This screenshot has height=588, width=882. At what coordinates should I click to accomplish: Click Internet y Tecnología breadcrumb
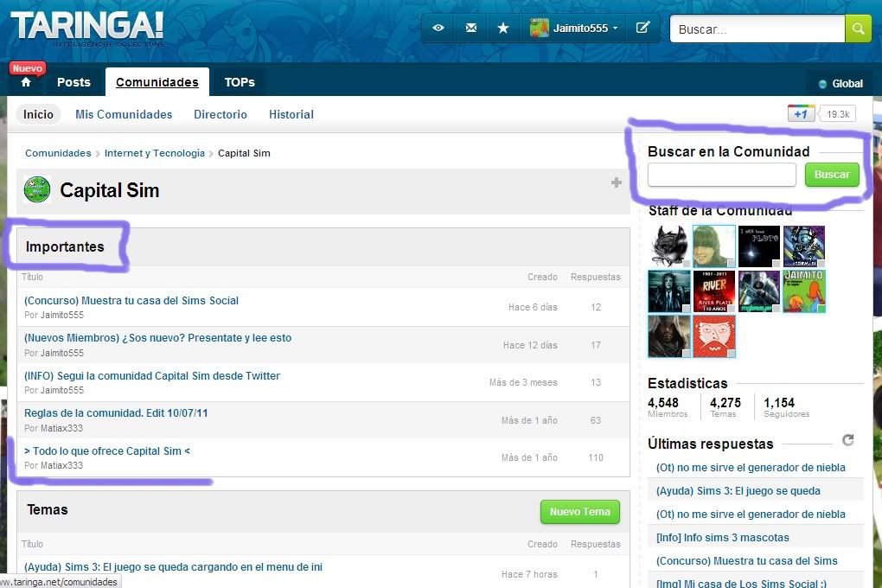(x=155, y=153)
